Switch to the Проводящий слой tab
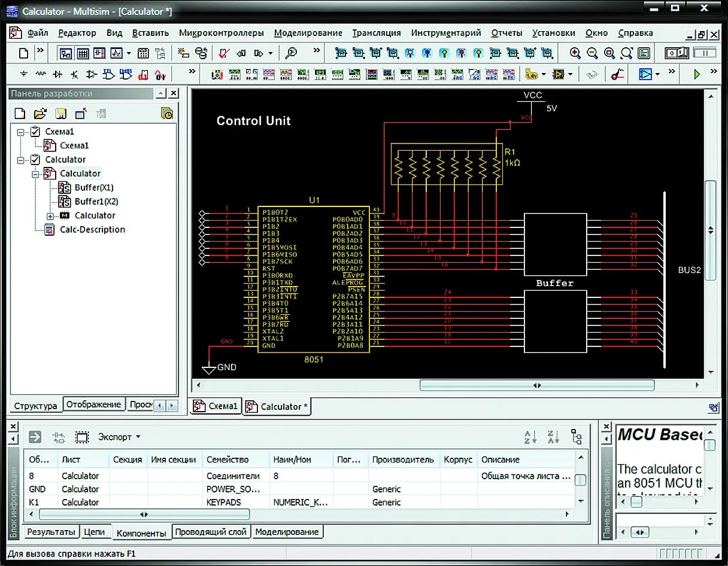The image size is (728, 566). coord(211,531)
